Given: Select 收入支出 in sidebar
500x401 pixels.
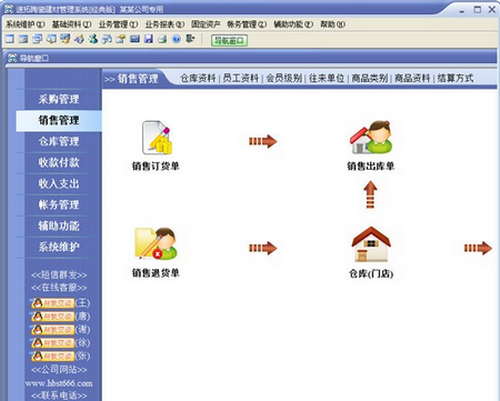Looking at the screenshot, I should 59,184.
